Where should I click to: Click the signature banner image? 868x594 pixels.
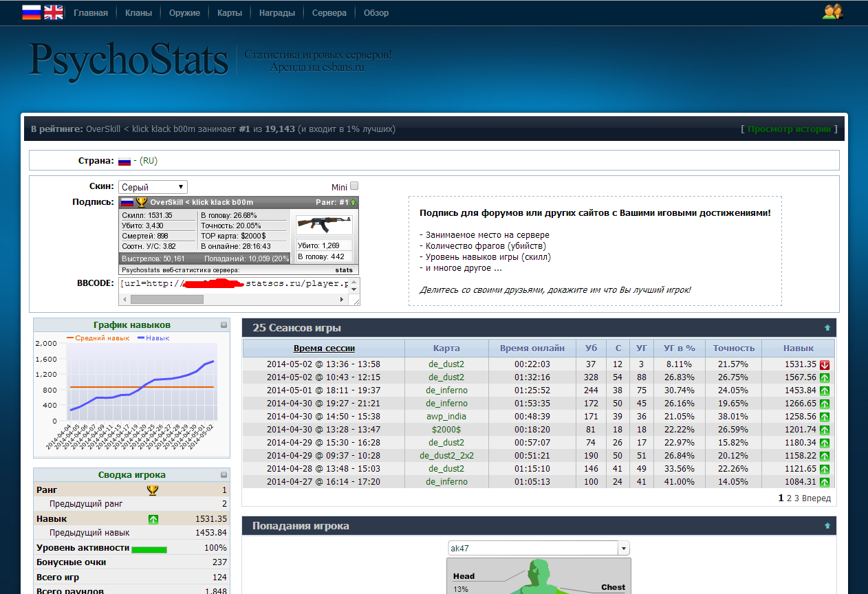(239, 235)
